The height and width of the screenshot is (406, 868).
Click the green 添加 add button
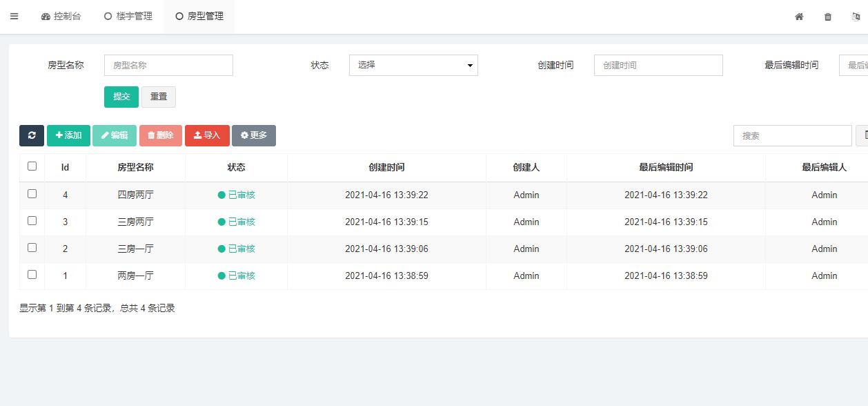(x=68, y=135)
